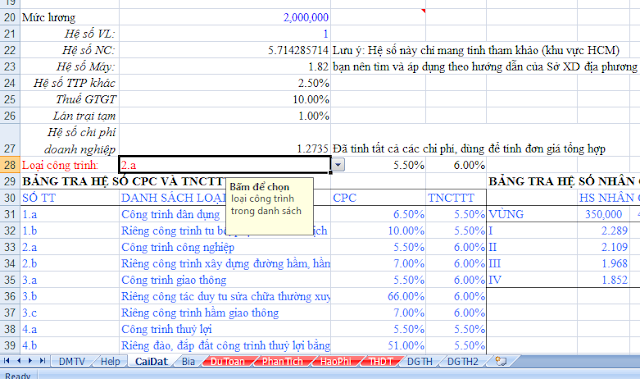The image size is (640, 379).
Task: Open the THDT sheet tab
Action: coord(381,361)
